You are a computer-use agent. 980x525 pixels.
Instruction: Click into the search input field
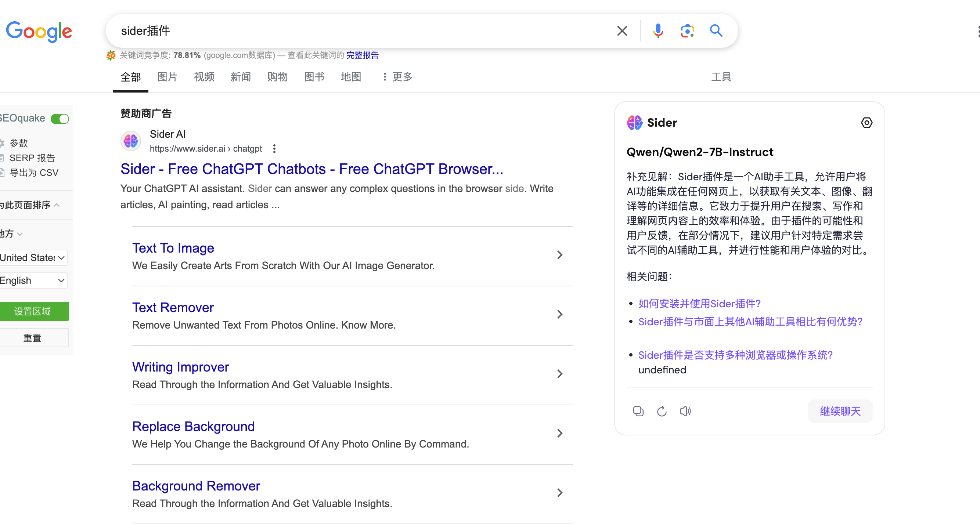pos(361,31)
